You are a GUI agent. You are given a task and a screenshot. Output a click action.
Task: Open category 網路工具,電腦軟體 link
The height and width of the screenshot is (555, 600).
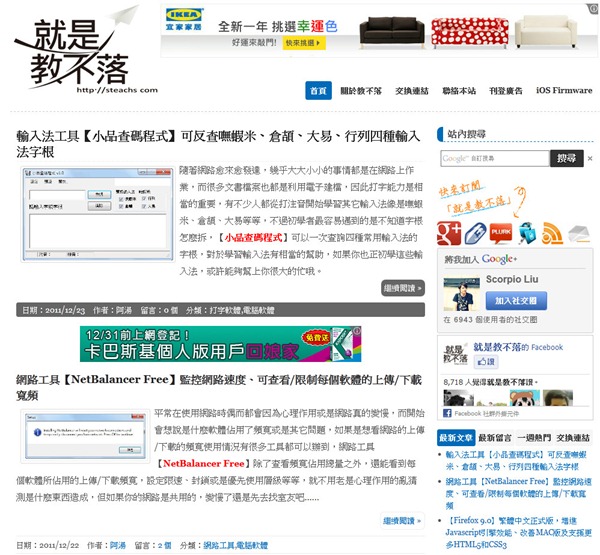click(235, 545)
